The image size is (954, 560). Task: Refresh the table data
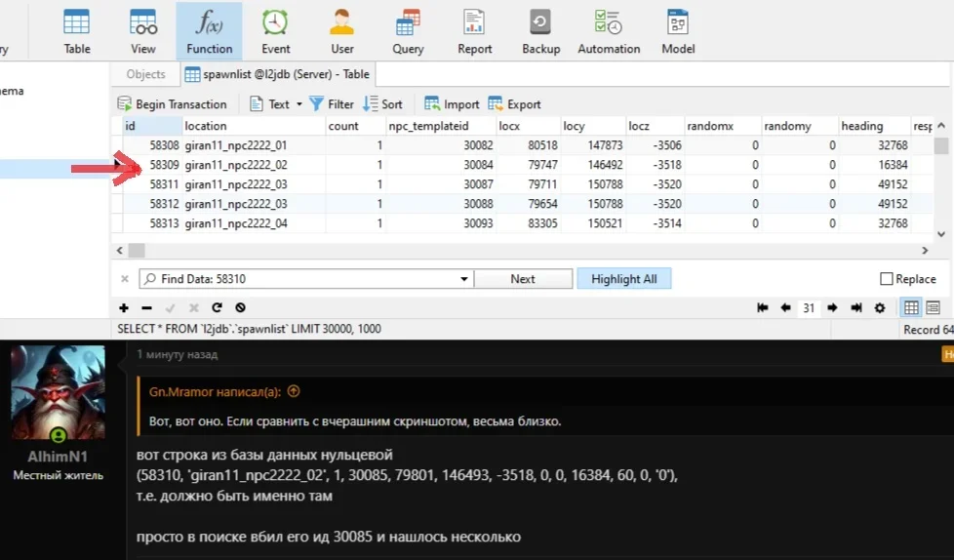click(x=217, y=308)
